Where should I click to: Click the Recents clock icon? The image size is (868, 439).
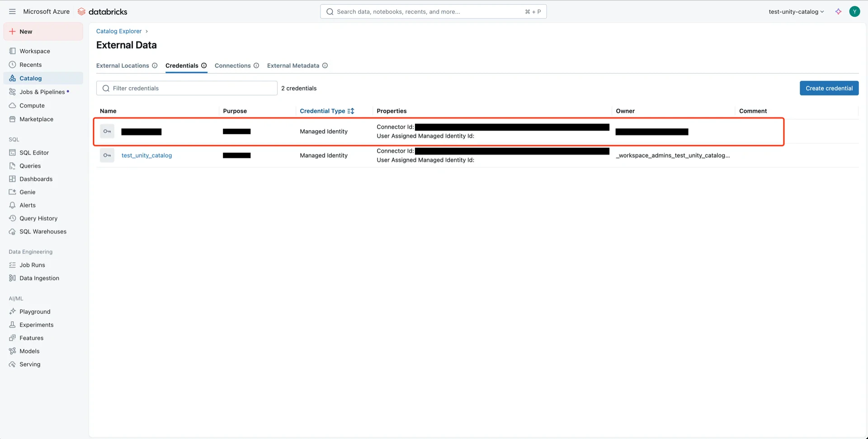click(12, 65)
